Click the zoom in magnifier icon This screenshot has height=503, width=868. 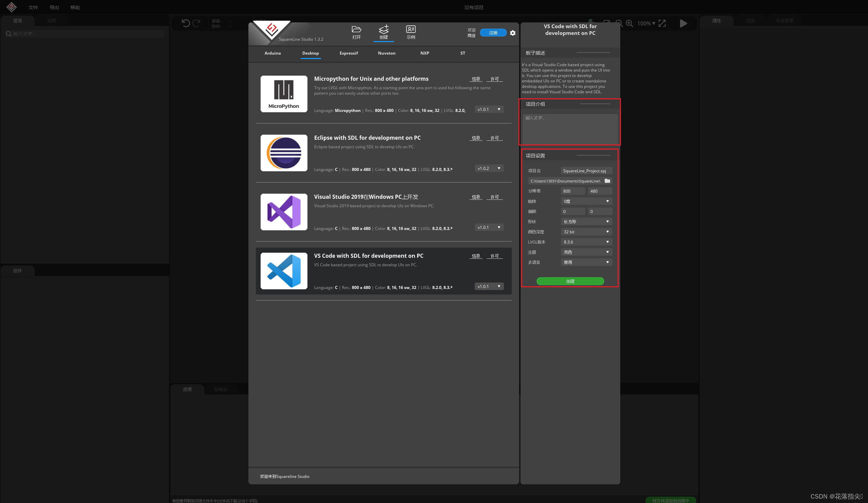point(629,23)
